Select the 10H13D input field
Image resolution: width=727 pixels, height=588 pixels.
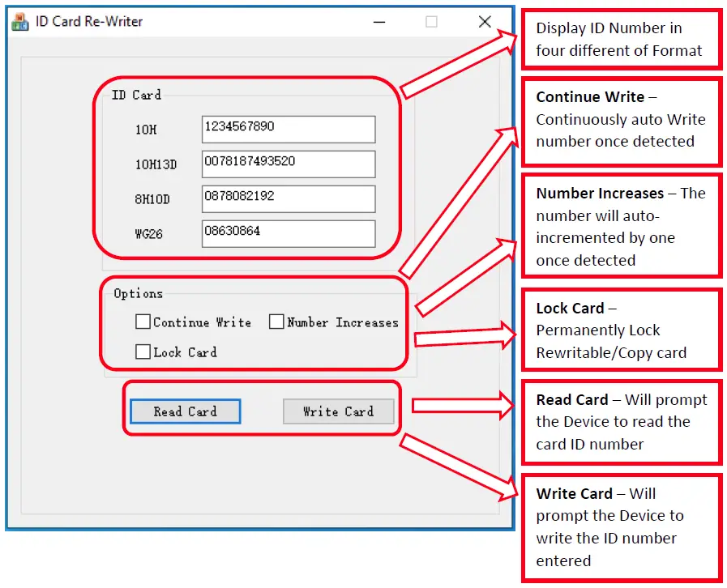(288, 164)
